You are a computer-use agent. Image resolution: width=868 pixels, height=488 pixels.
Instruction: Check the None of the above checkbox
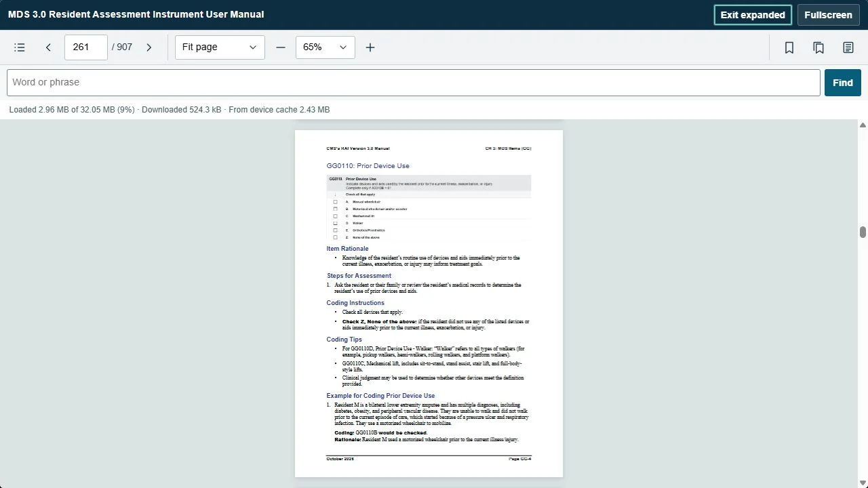pos(335,237)
